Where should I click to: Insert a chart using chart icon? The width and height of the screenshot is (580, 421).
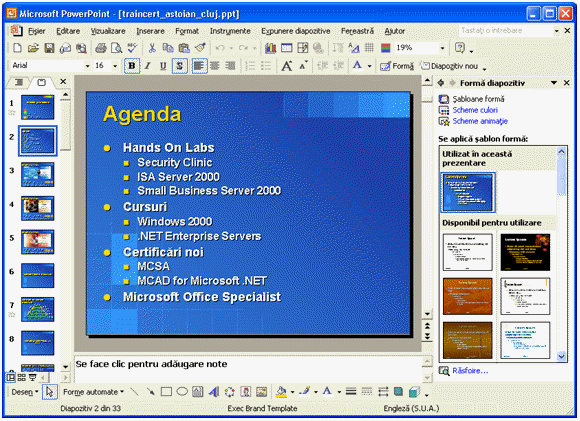coord(270,48)
